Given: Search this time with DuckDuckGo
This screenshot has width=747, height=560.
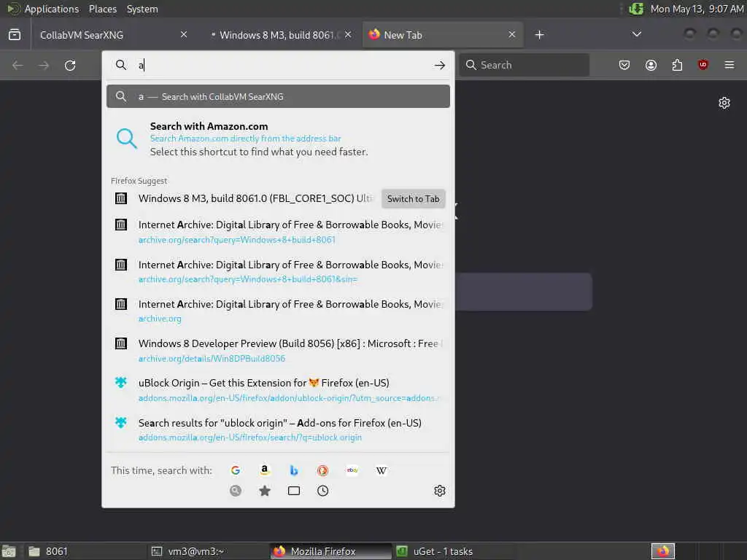Looking at the screenshot, I should (x=322, y=470).
